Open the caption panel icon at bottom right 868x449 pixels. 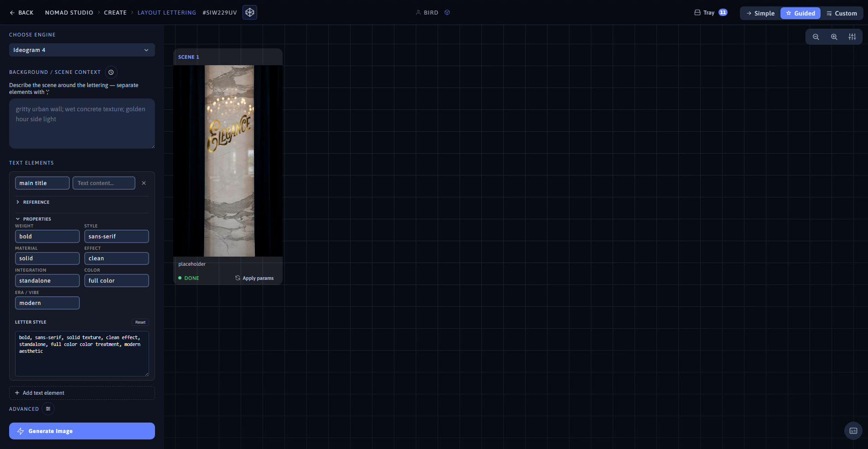coord(853,431)
